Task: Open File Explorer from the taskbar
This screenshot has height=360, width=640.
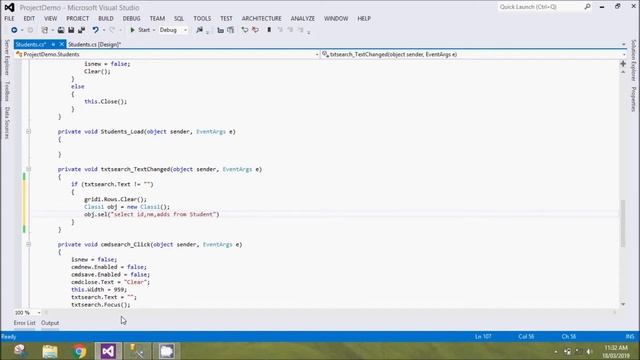Action: coord(50,351)
